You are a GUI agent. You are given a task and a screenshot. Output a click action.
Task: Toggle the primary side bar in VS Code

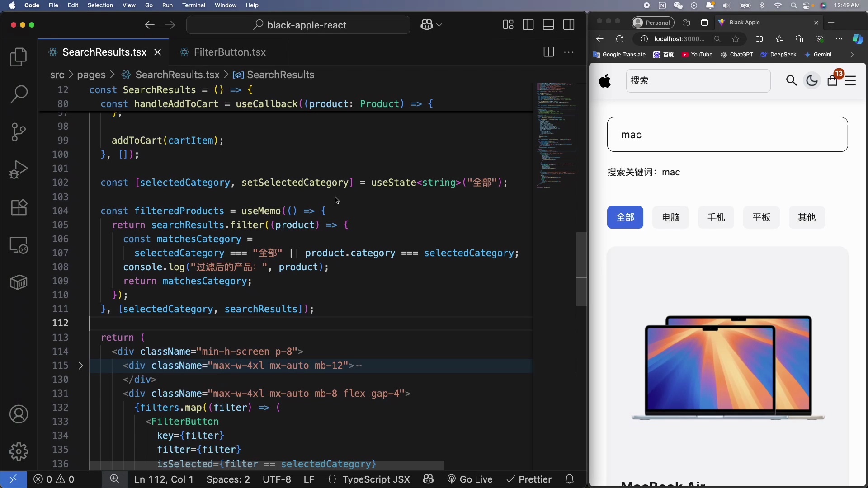point(528,25)
